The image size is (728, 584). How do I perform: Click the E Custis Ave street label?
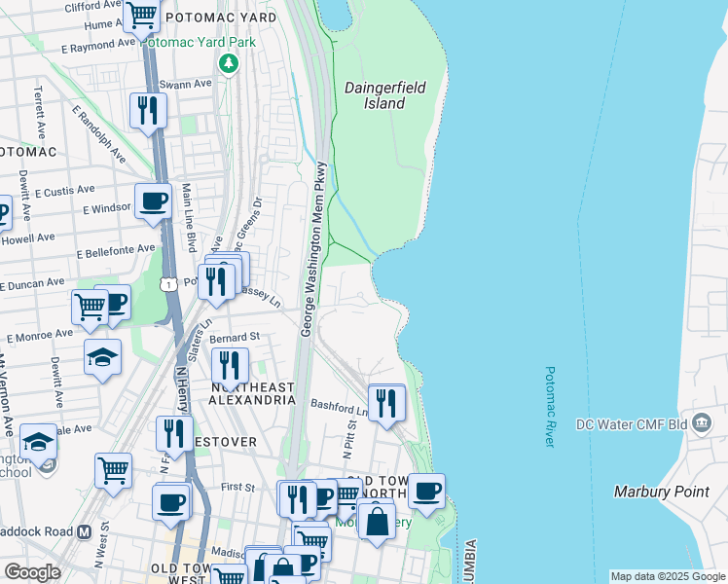pyautogui.click(x=64, y=192)
